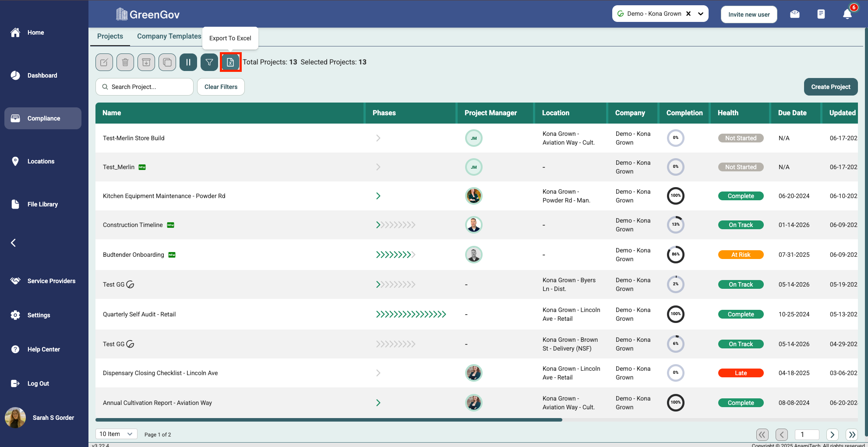Click the archive project toolbar icon
This screenshot has height=447, width=868.
click(x=146, y=62)
